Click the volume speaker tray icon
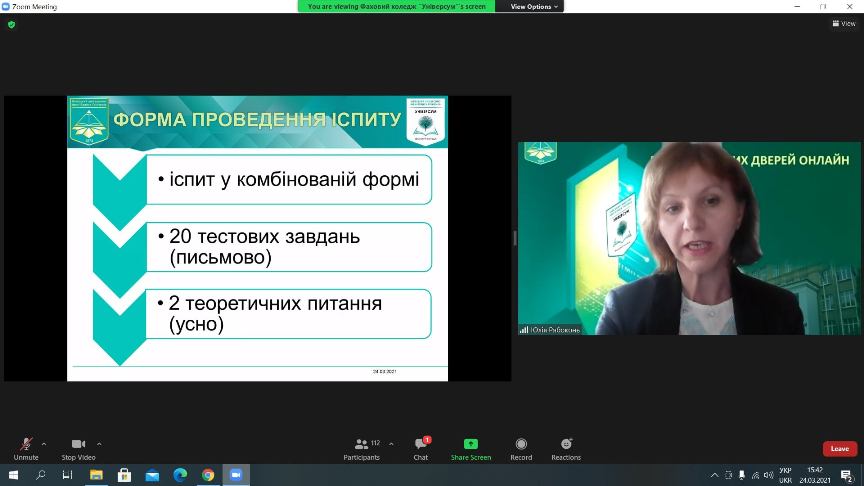This screenshot has height=486, width=864. click(768, 475)
